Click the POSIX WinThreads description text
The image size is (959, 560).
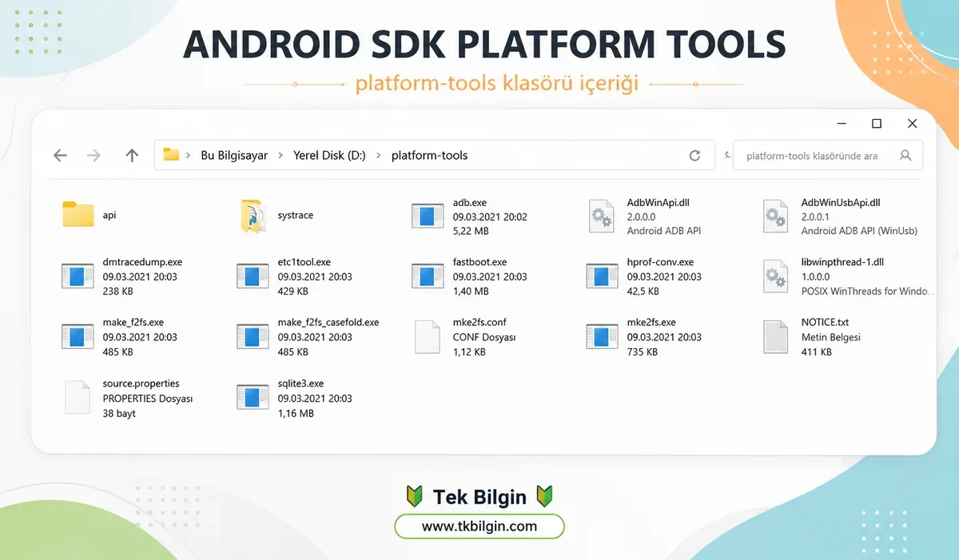pos(867,292)
